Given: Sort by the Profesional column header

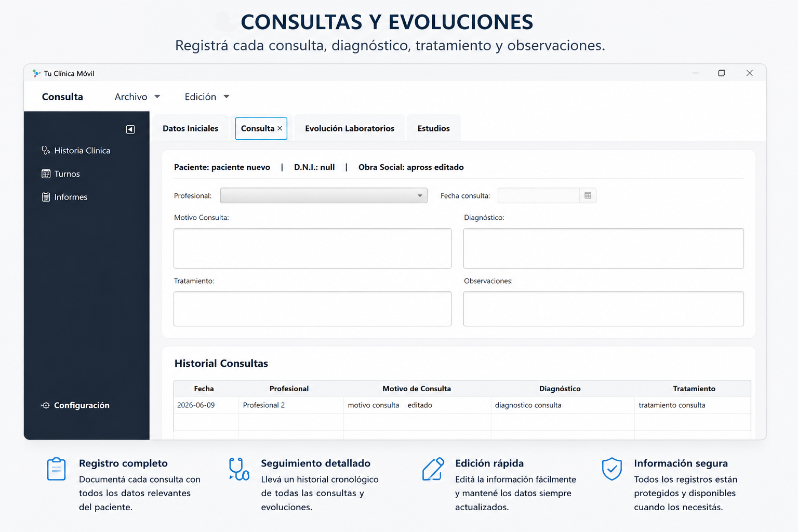Looking at the screenshot, I should [x=289, y=389].
